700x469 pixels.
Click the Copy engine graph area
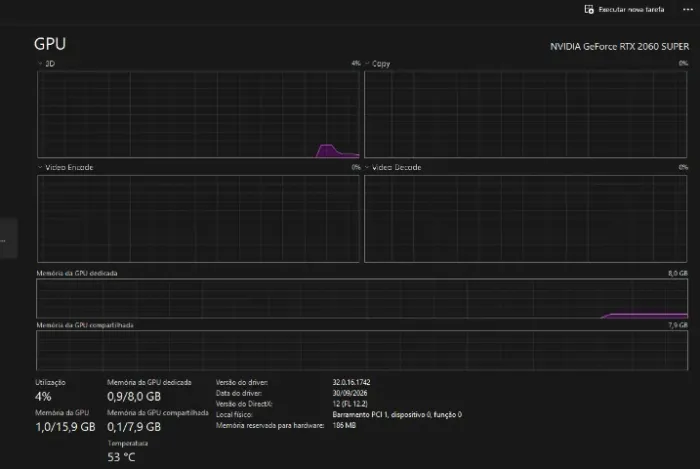[x=525, y=114]
